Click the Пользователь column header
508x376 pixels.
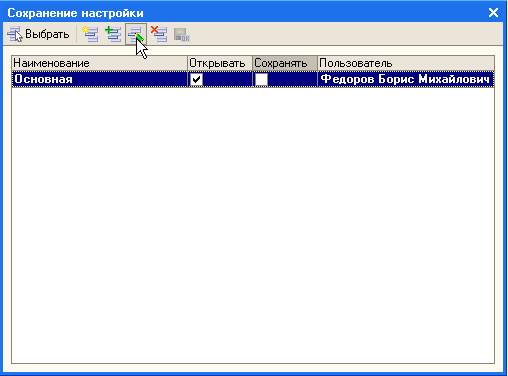click(406, 63)
